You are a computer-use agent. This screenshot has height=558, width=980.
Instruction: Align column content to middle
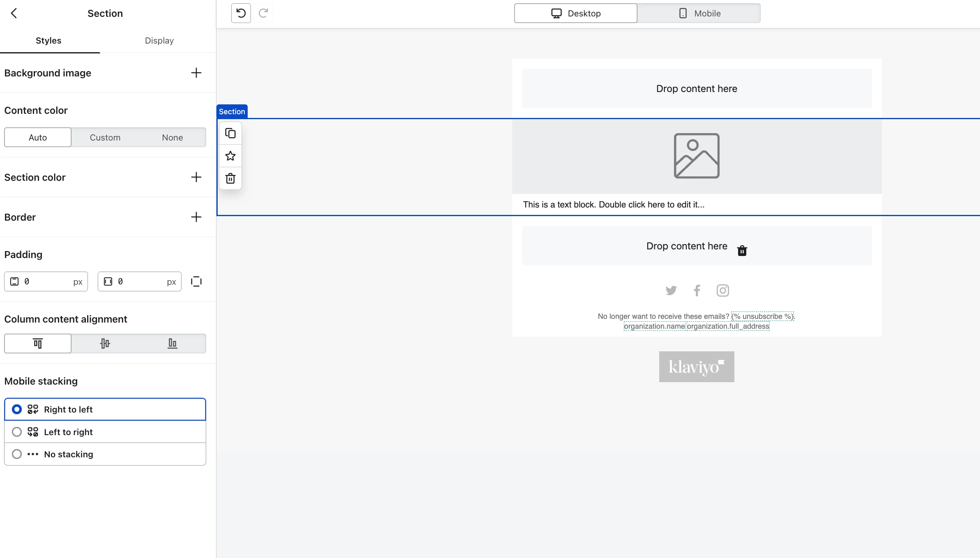[x=105, y=344]
